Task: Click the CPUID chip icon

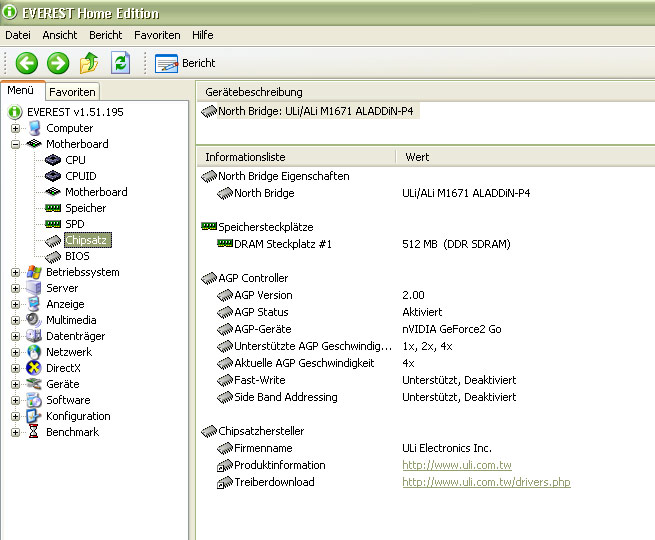Action: pyautogui.click(x=53, y=176)
